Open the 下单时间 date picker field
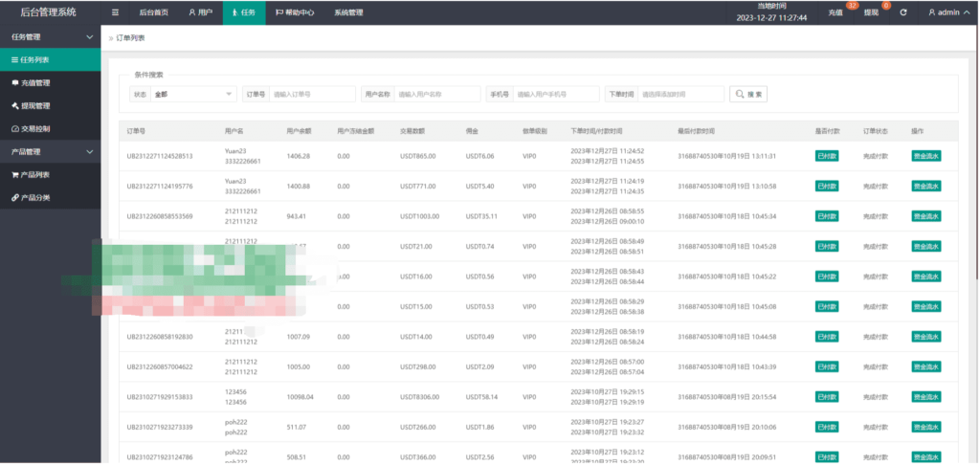Screen dimensions: 980x465 pyautogui.click(x=680, y=94)
